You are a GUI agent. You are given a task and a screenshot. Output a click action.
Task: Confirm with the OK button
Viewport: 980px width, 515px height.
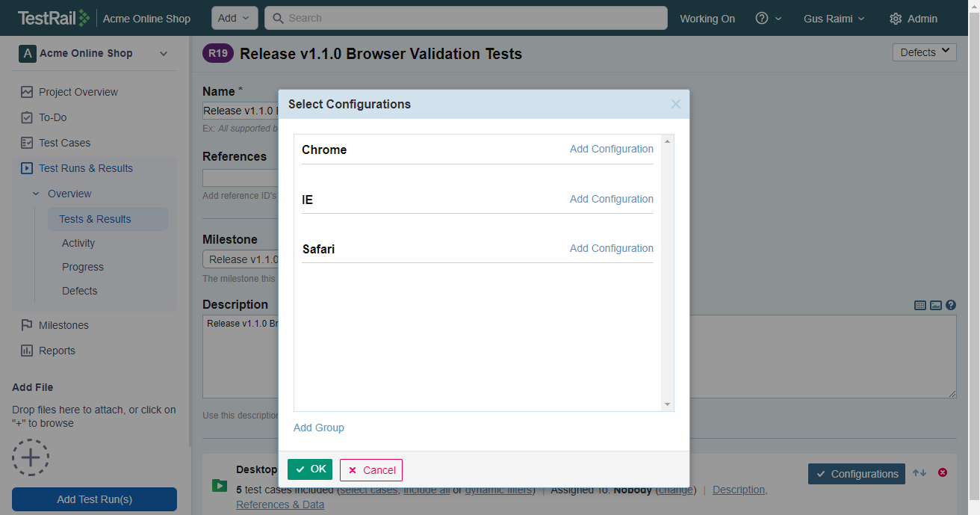coord(310,469)
